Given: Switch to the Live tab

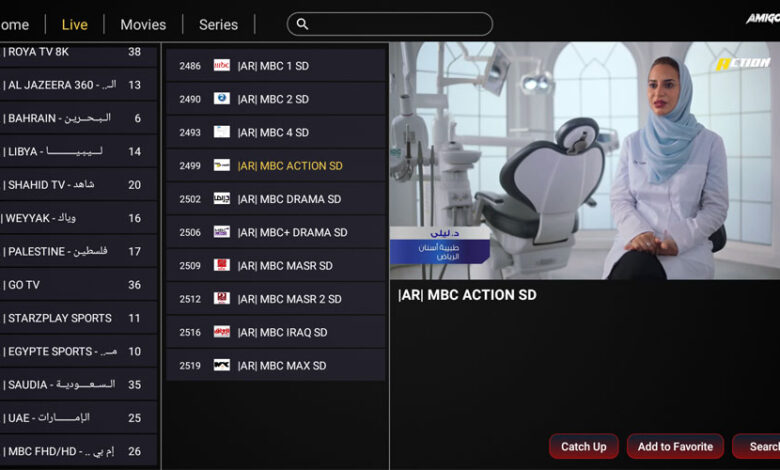Looking at the screenshot, I should pos(75,24).
